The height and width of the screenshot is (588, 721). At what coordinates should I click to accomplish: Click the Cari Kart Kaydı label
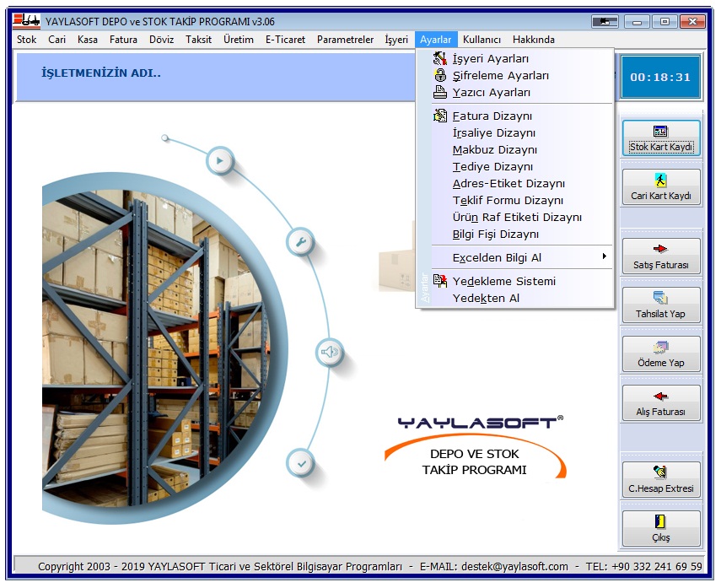click(661, 196)
